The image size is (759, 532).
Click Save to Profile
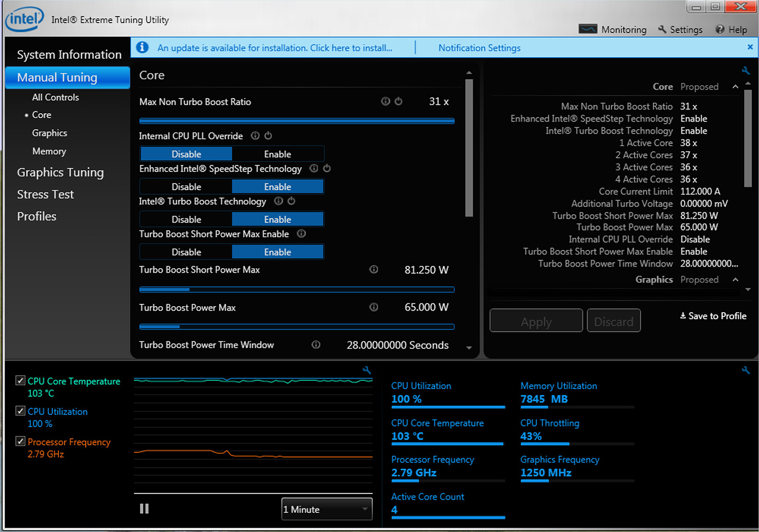[713, 316]
